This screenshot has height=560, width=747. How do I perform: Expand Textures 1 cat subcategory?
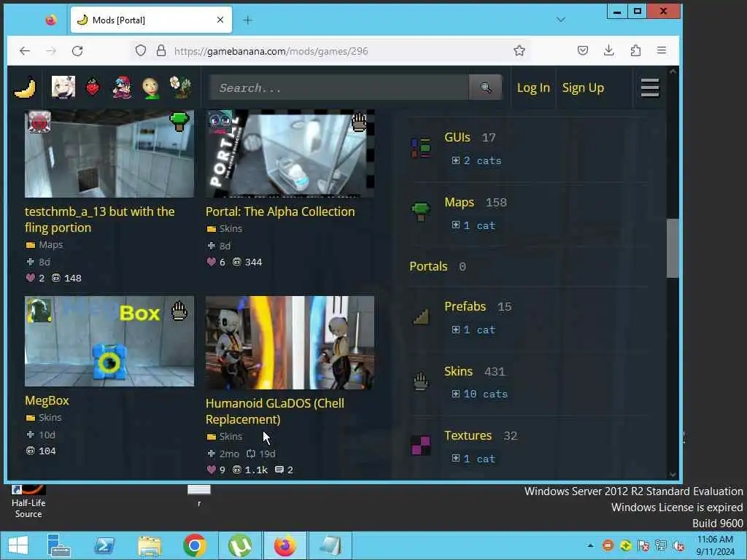click(x=473, y=459)
